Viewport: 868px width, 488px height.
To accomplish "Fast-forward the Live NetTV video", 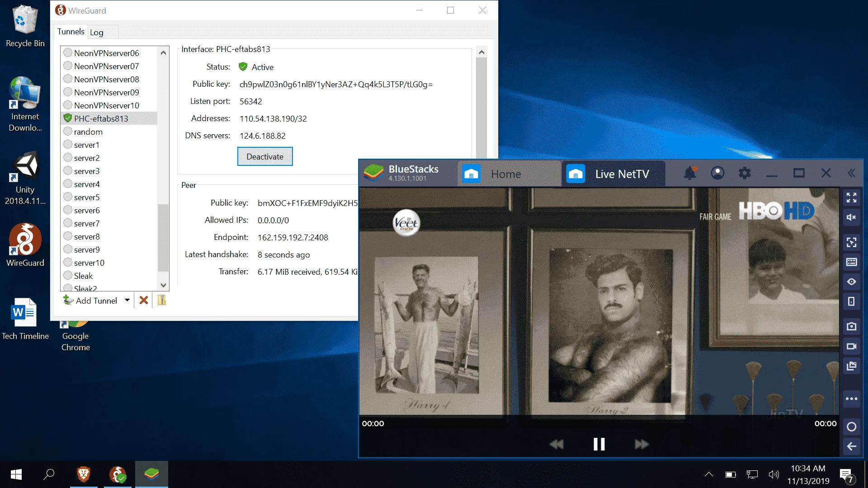I will point(642,445).
